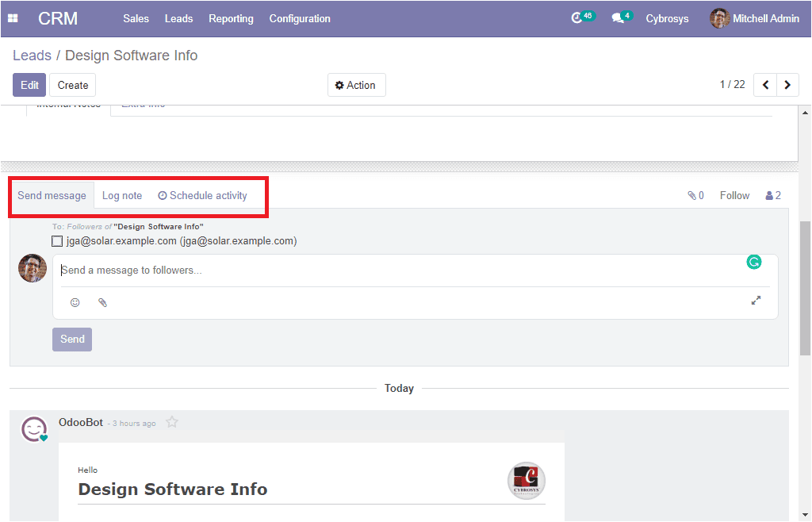Go back via the Leads breadcrumb link

pyautogui.click(x=32, y=56)
